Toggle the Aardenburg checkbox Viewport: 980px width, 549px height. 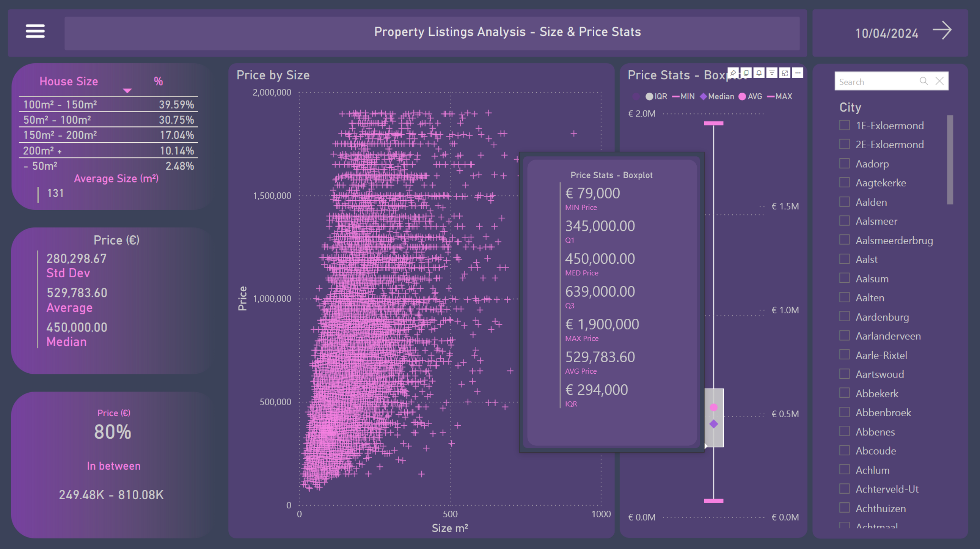click(x=844, y=317)
